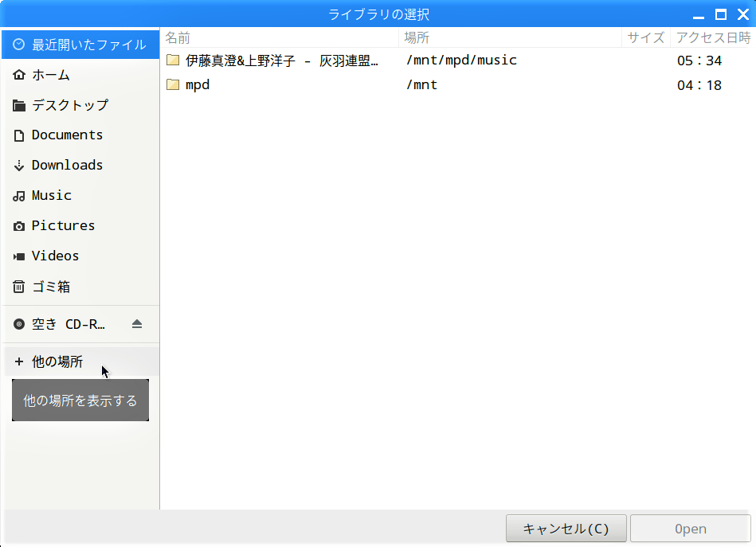The image size is (756, 547).
Task: Click the Pictures camera icon
Action: pyautogui.click(x=19, y=226)
